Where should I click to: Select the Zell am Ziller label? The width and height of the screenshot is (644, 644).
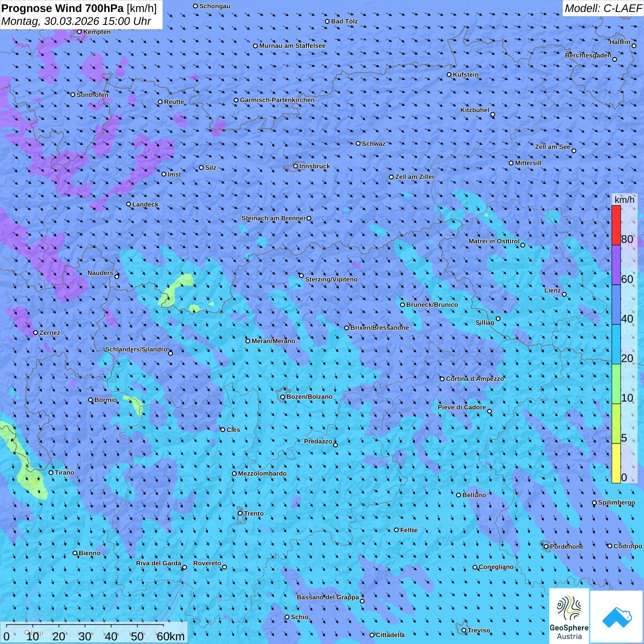pos(415,177)
